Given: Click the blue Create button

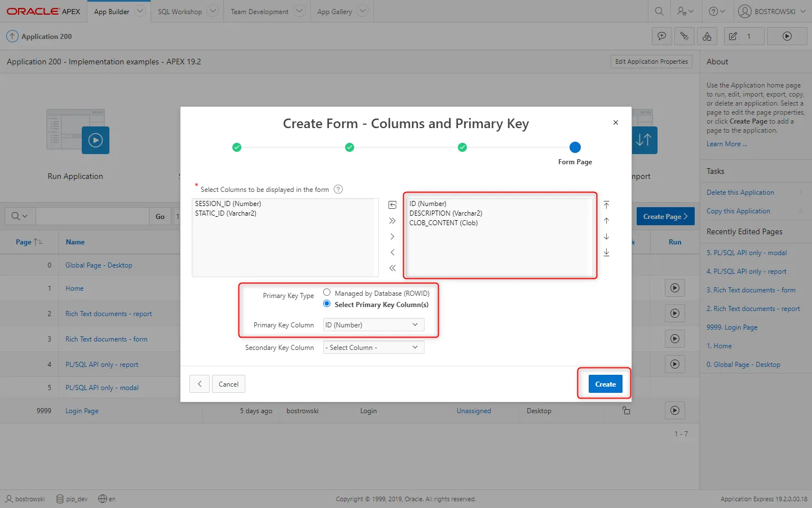Looking at the screenshot, I should coord(605,384).
